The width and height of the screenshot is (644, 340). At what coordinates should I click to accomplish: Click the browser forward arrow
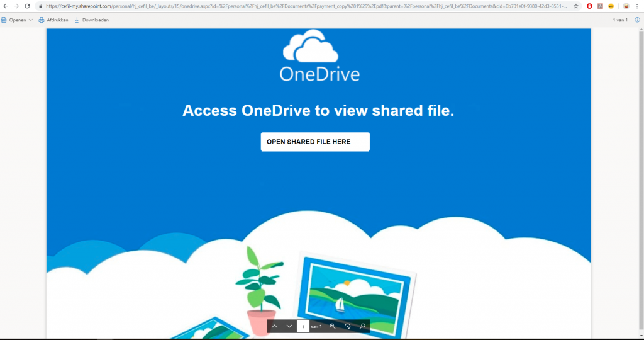coord(16,6)
